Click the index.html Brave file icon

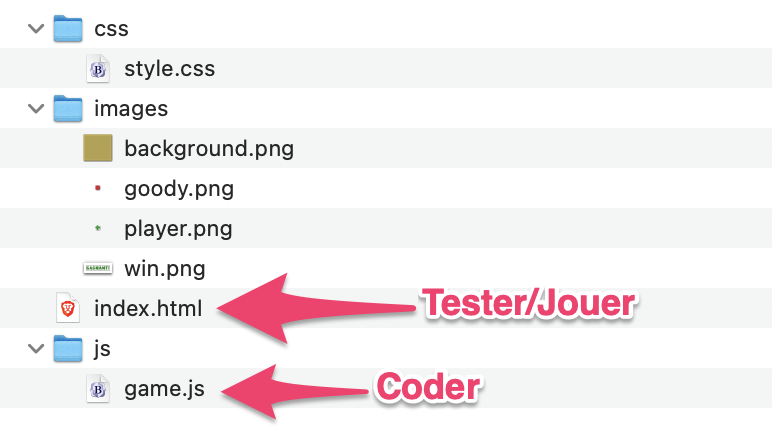[67, 308]
